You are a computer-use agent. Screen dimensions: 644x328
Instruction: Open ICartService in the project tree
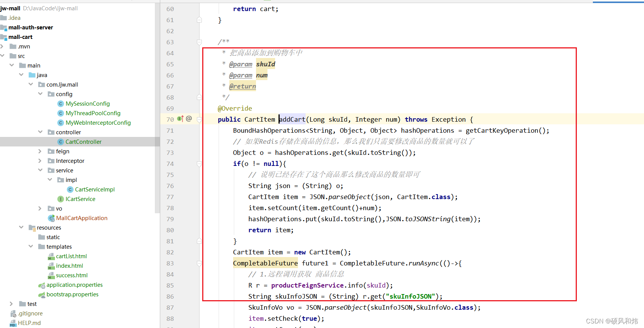(x=80, y=199)
